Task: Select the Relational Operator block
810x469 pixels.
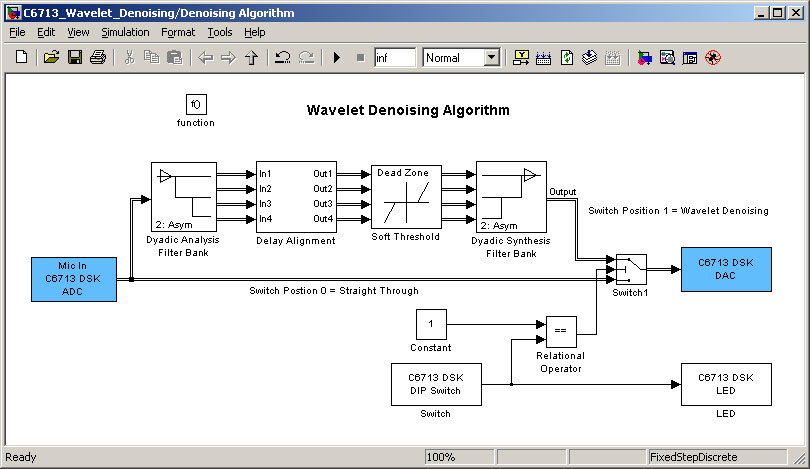Action: (560, 328)
